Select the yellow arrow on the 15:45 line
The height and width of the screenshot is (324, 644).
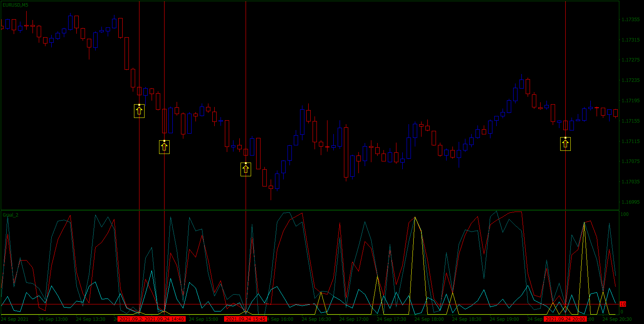[x=246, y=169]
